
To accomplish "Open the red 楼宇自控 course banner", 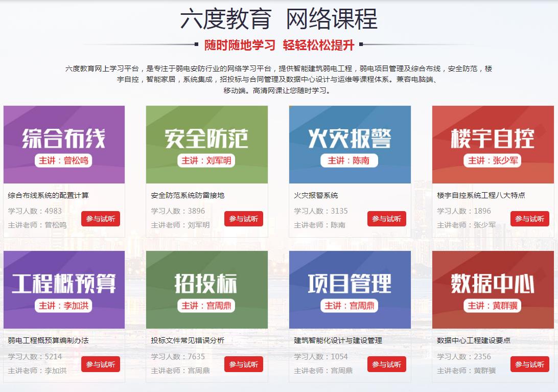I will pos(493,145).
